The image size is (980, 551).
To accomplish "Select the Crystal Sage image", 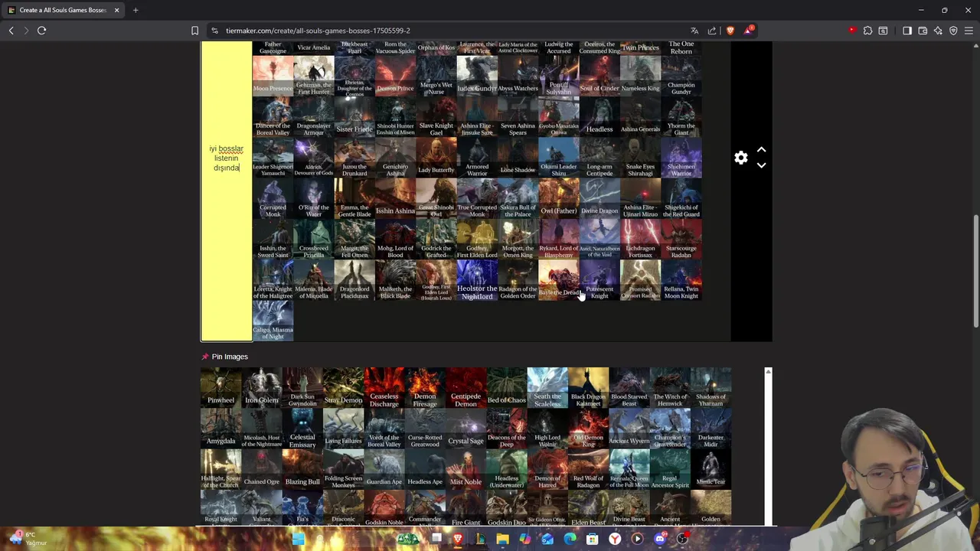I will pos(465,429).
